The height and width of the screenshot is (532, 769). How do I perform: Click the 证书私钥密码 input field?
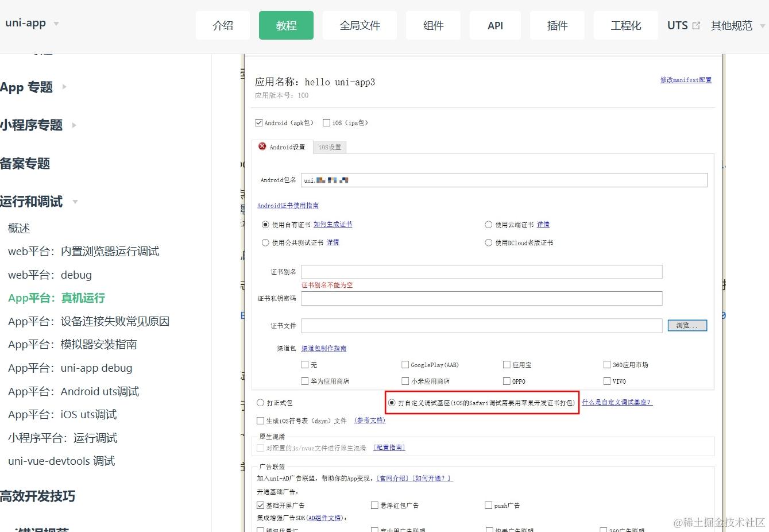tap(482, 299)
